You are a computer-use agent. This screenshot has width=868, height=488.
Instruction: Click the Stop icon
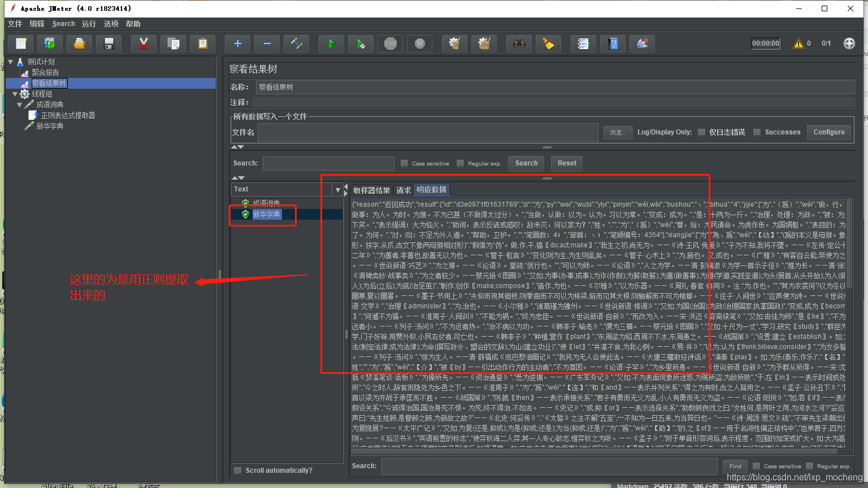tap(390, 43)
